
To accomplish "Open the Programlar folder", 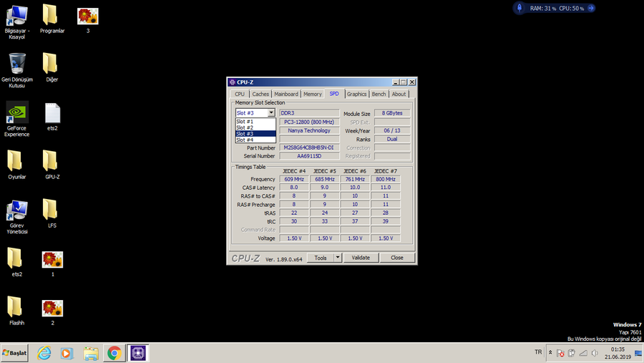I will [52, 19].
